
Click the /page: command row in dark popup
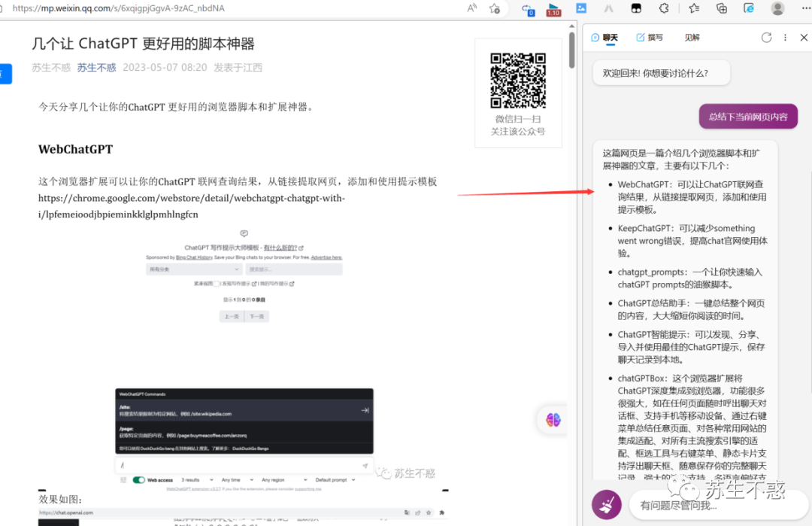click(x=244, y=432)
